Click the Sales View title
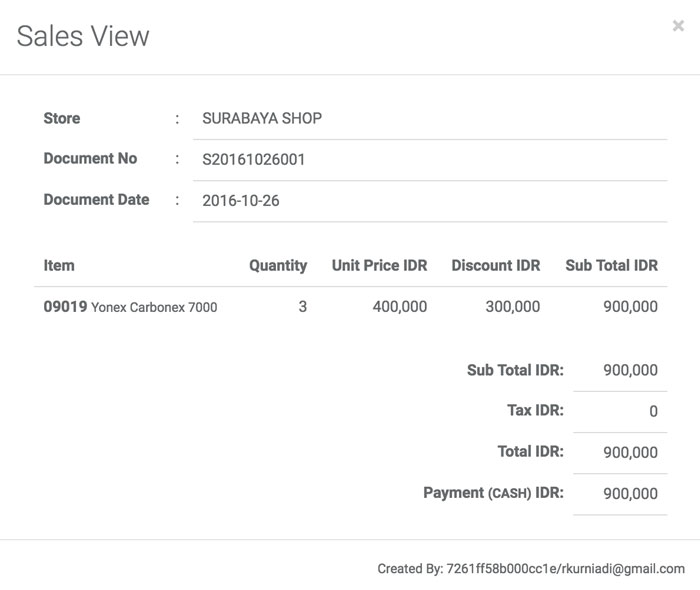The image size is (700, 590). 83,36
